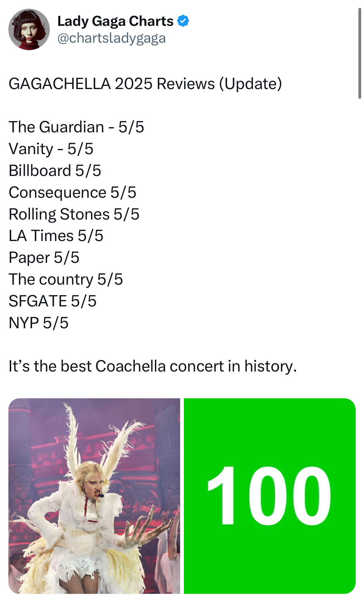The width and height of the screenshot is (364, 606).
Task: Open the @chartsladygaga handle link
Action: pos(111,38)
